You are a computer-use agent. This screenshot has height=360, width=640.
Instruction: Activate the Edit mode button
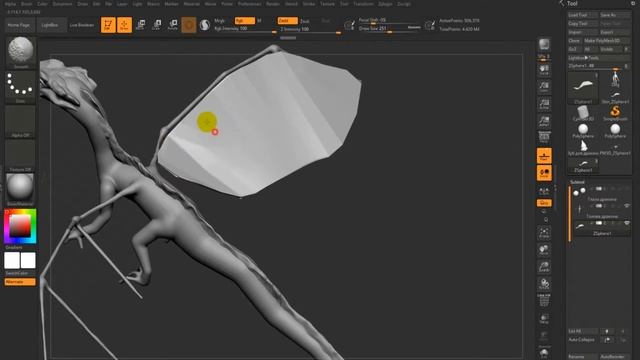[x=108, y=25]
